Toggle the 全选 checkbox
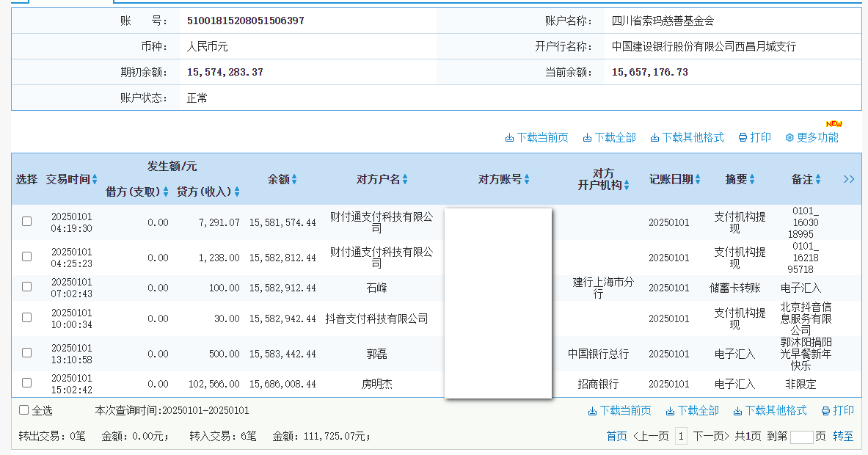The height and width of the screenshot is (455, 868). pos(23,410)
